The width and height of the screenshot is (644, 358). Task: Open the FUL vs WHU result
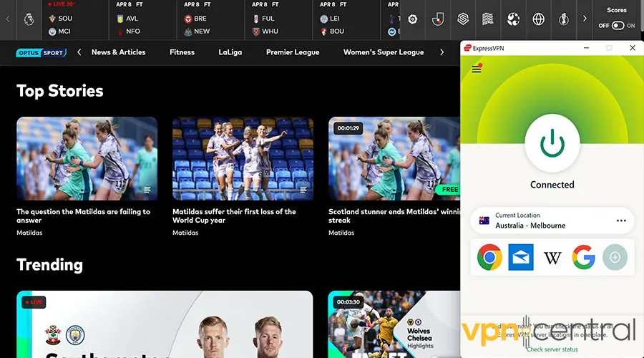tap(278, 20)
